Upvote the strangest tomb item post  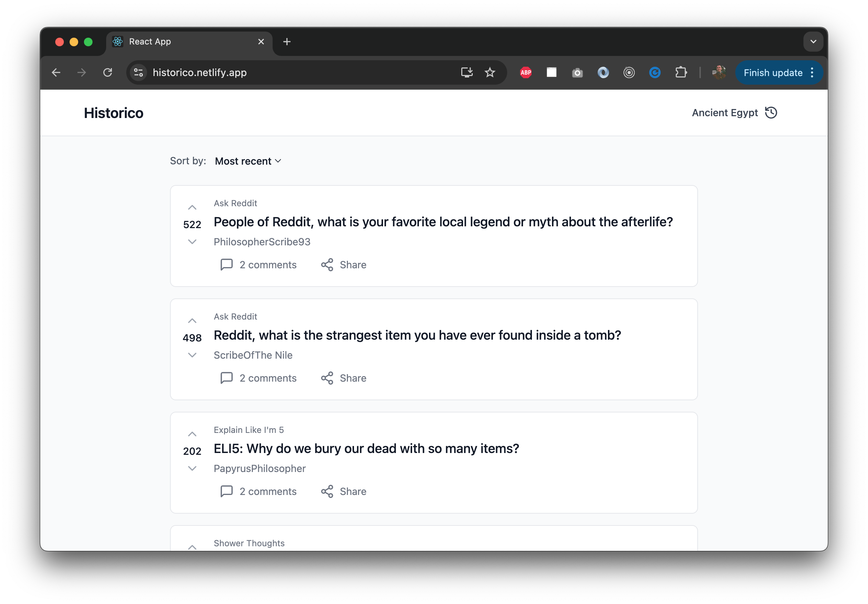click(x=192, y=321)
